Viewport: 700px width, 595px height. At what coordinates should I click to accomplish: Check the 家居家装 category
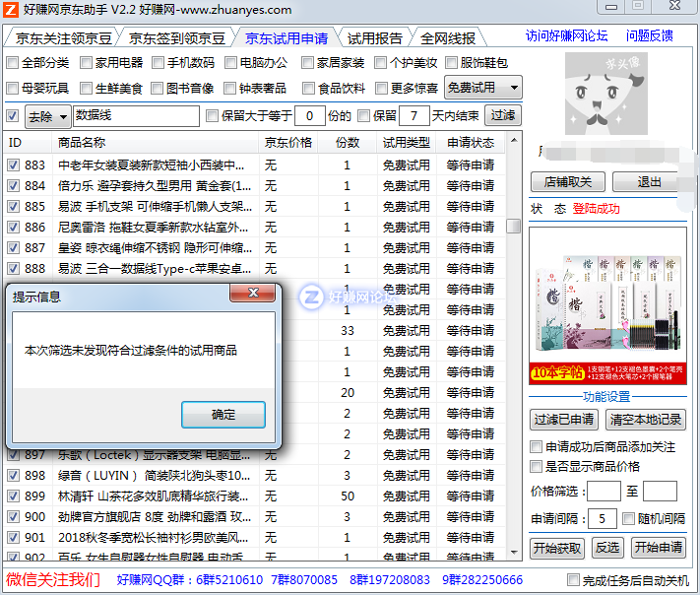307,62
